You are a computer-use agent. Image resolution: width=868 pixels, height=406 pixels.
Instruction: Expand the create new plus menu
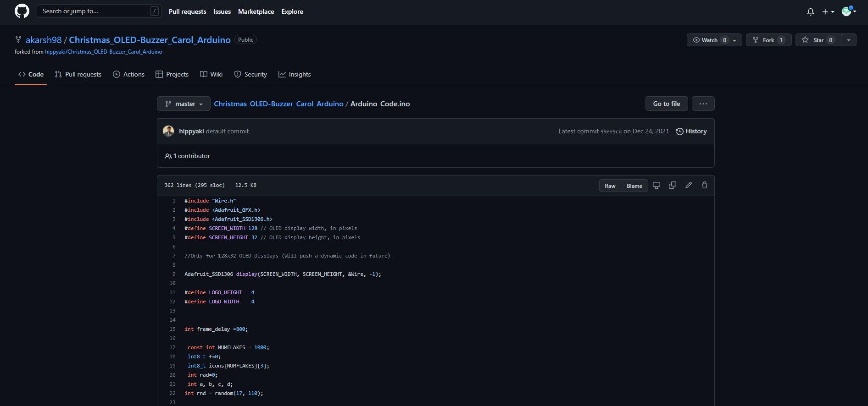pos(828,12)
